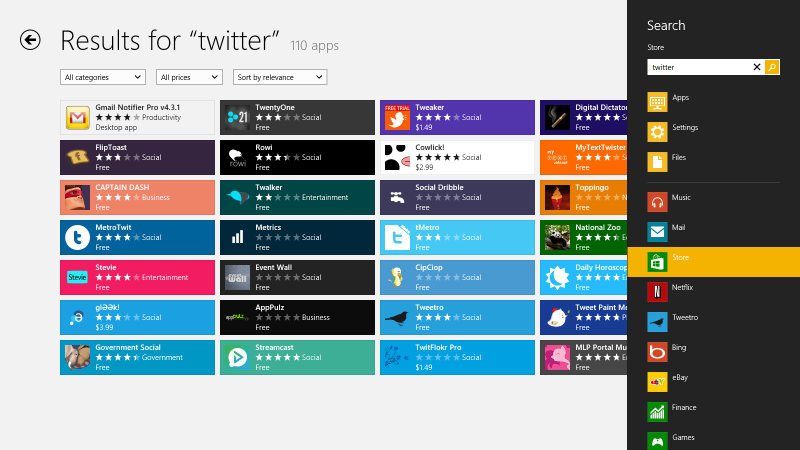Open the Streamcast app title
Screen dimensions: 800x450
(274, 347)
